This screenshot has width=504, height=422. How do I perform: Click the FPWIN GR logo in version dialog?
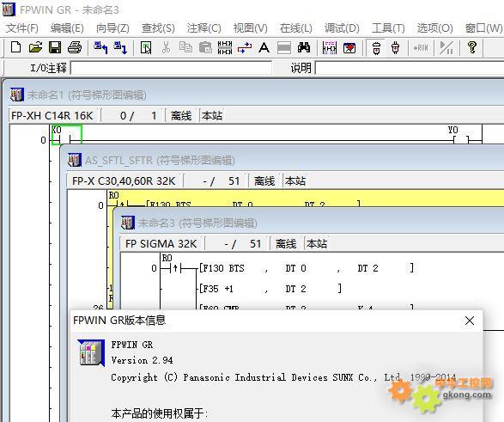[91, 353]
